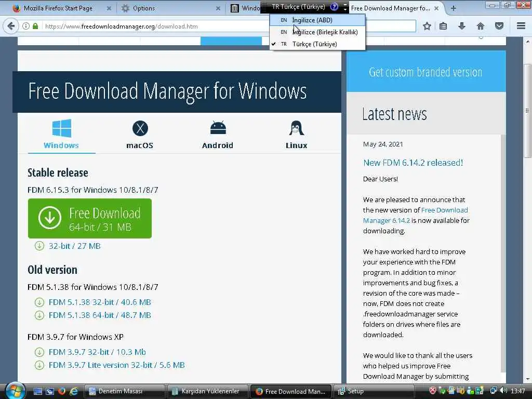This screenshot has width=532, height=399.
Task: Download FDM 5.1.38 32-bit / 40.6 MB
Action: [x=100, y=302]
